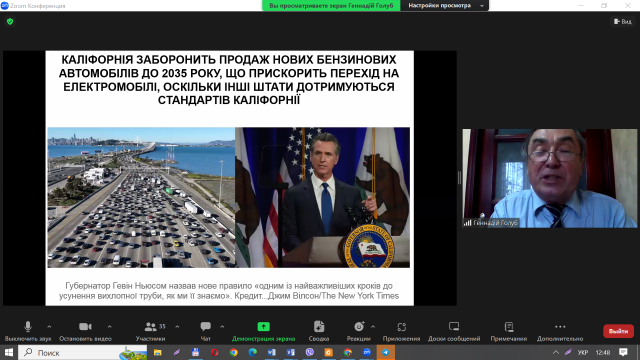Open the Чат chat panel
The width and height of the screenshot is (640, 360).
pyautogui.click(x=206, y=331)
